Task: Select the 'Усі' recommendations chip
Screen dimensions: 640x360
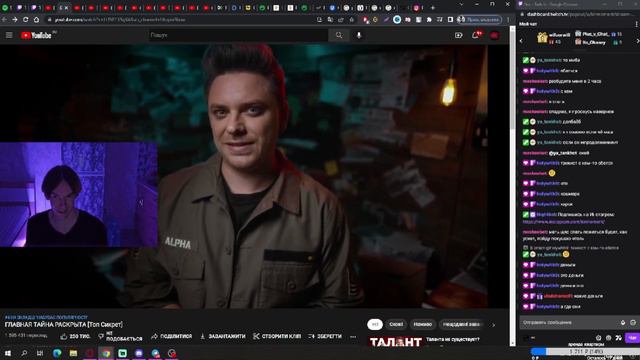Action: pos(375,324)
